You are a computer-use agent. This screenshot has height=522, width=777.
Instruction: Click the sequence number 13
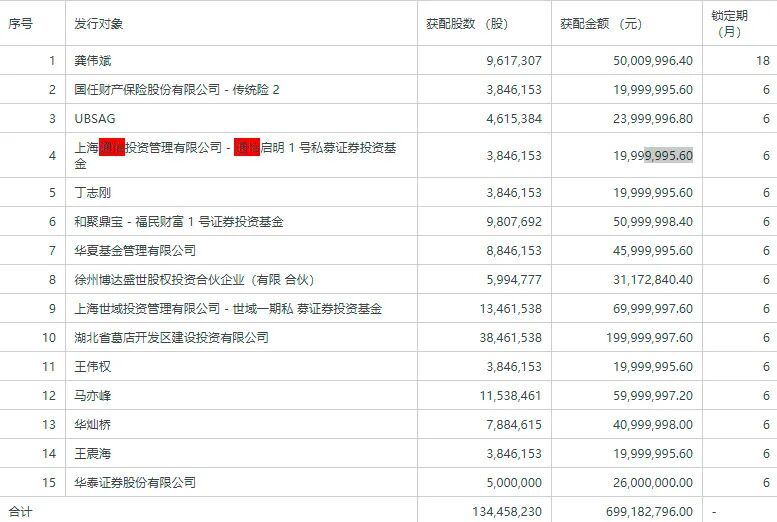[49, 425]
